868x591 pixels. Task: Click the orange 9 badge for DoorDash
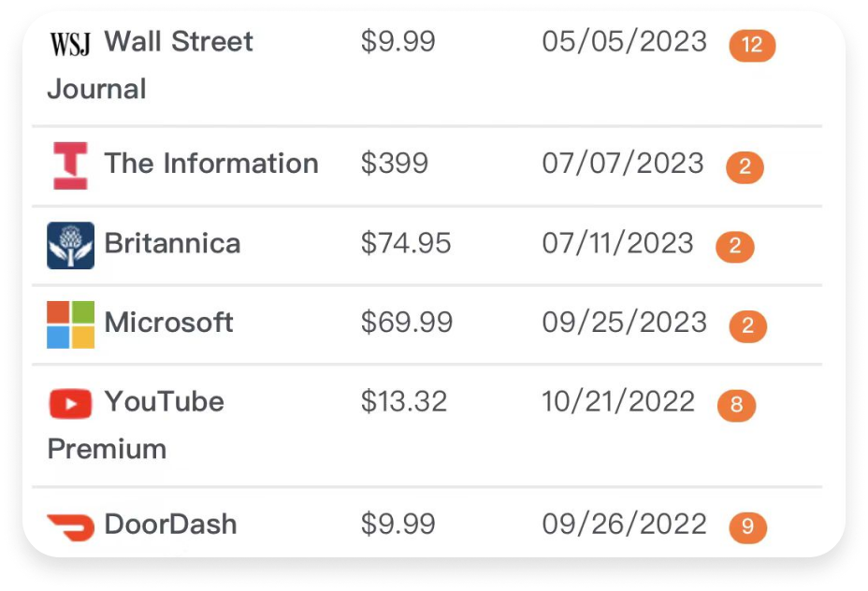(747, 527)
